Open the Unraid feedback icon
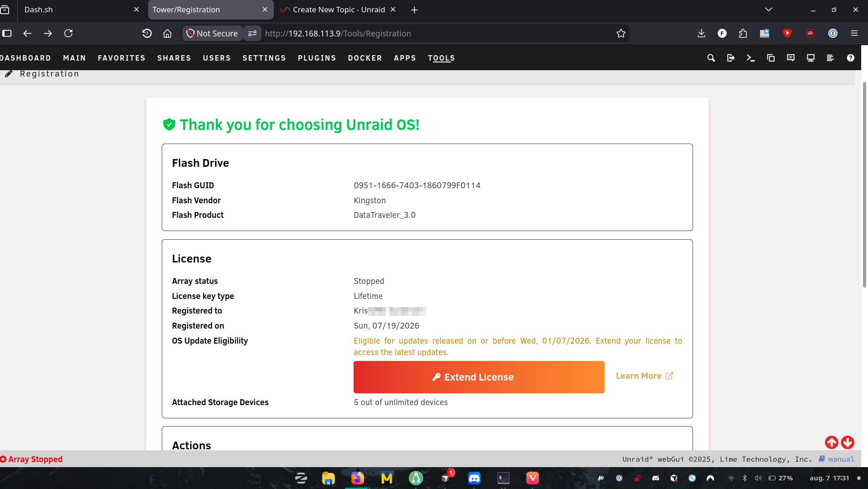The width and height of the screenshot is (868, 489). pos(791,58)
